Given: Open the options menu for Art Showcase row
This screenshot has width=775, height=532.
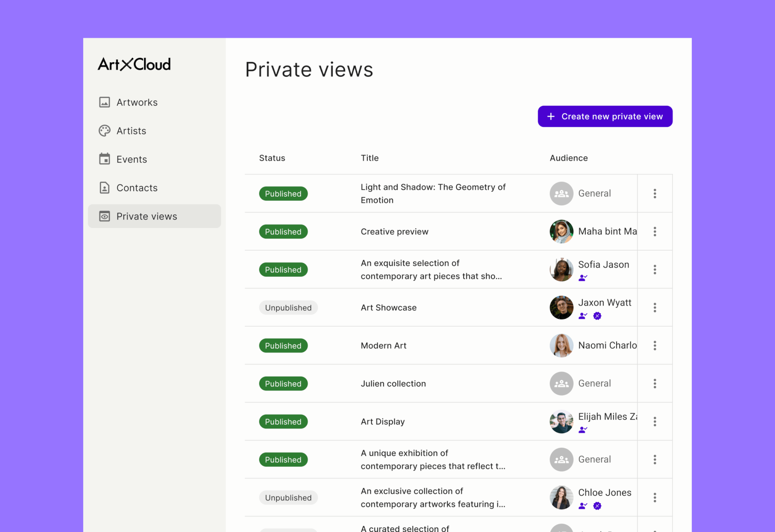Looking at the screenshot, I should (655, 307).
